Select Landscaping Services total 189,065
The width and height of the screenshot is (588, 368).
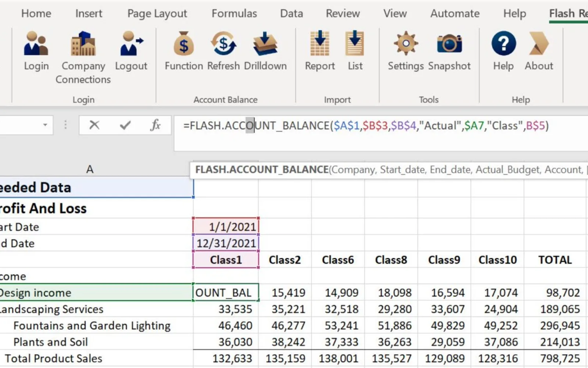[x=555, y=309]
